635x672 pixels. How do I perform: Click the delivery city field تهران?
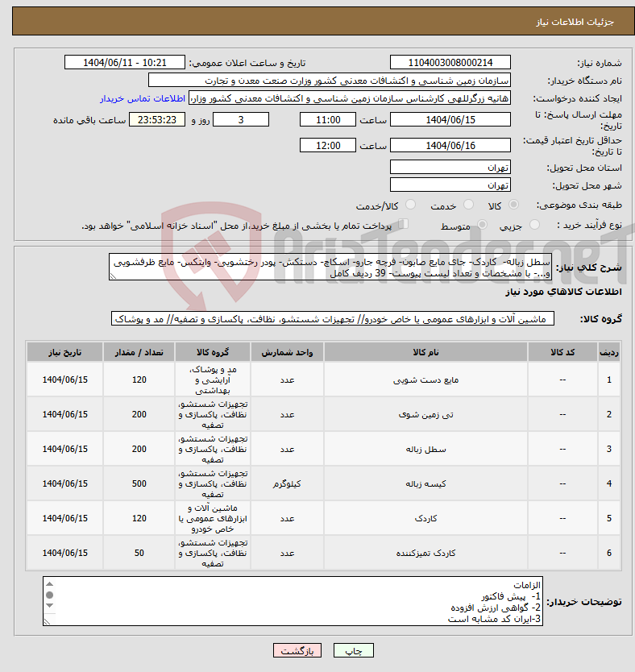450,185
